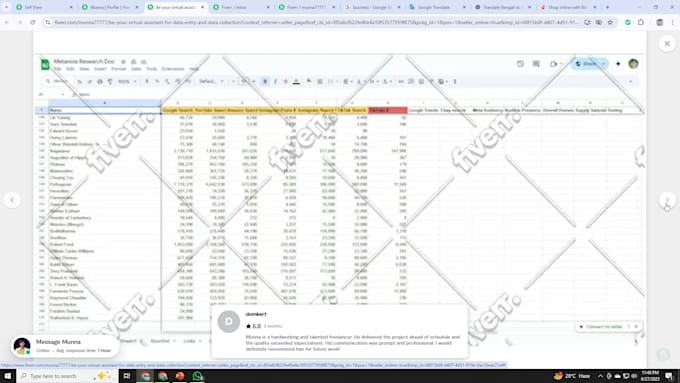
Task: Click the print icon in the Sheets toolbar
Action: tap(100, 82)
